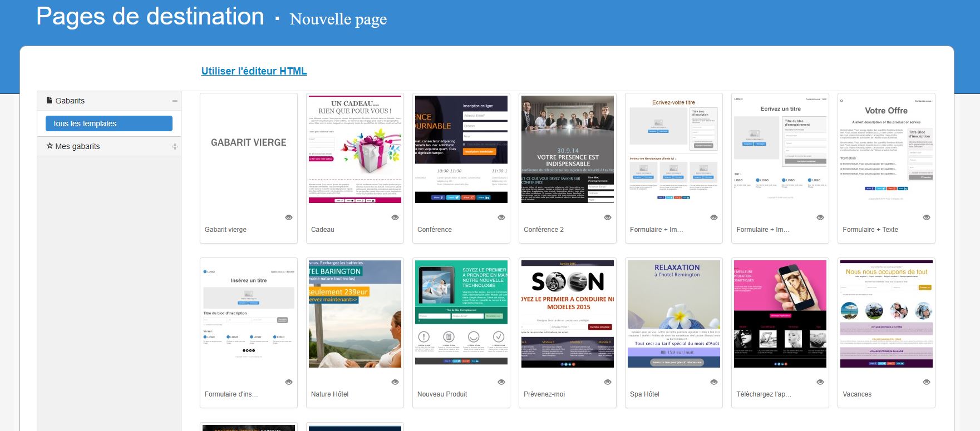This screenshot has height=431, width=980.
Task: Click the Prévenez-moi caption
Action: point(544,394)
